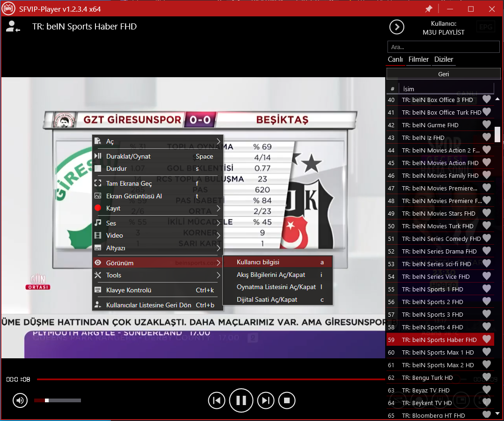Favorite TR: beIN Sports Haber FHD
Image resolution: width=504 pixels, height=421 pixels.
click(487, 339)
